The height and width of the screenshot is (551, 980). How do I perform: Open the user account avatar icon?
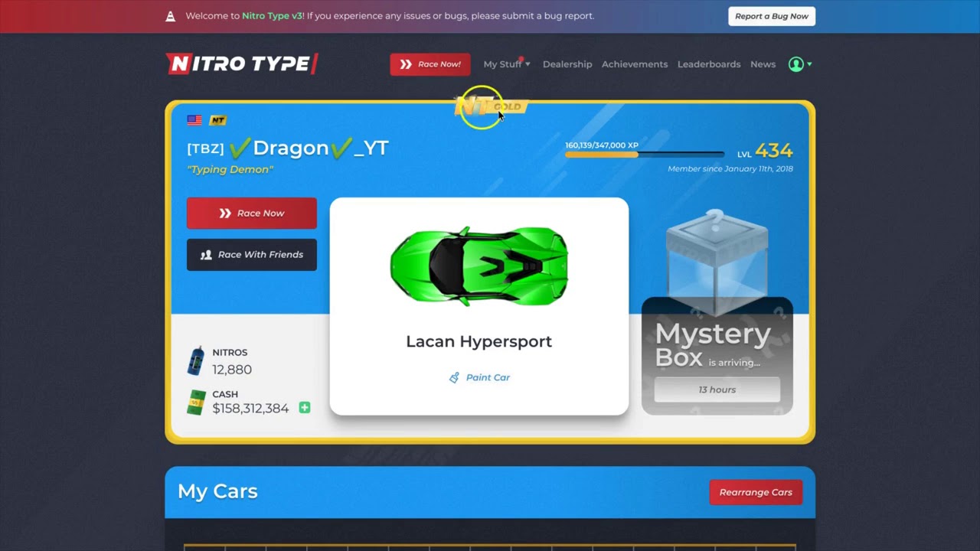[x=796, y=64]
